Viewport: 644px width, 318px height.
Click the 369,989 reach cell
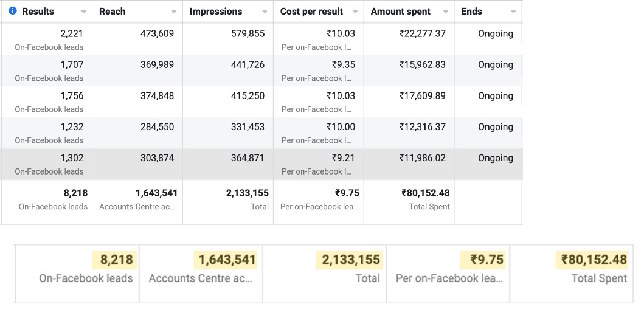[157, 65]
